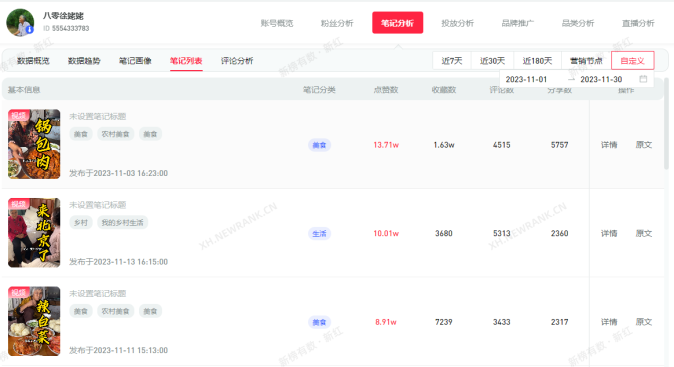
Task: Click the 1.63w favorites value
Action: (444, 145)
